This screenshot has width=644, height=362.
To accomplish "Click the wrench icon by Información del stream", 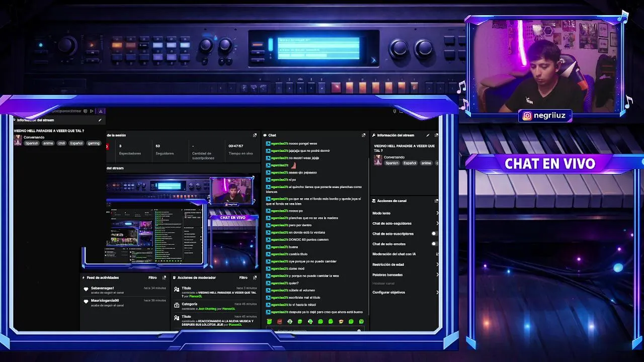I will (374, 135).
